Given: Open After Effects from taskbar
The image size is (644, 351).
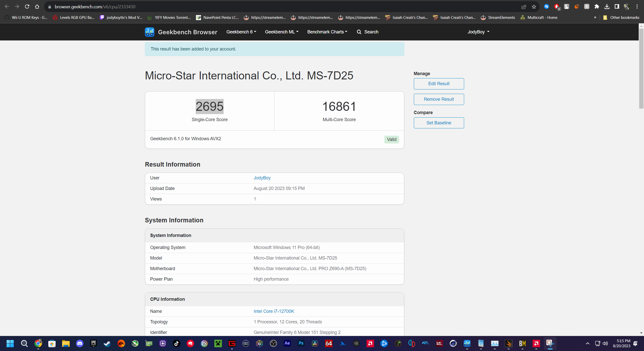Looking at the screenshot, I should coord(287,343).
